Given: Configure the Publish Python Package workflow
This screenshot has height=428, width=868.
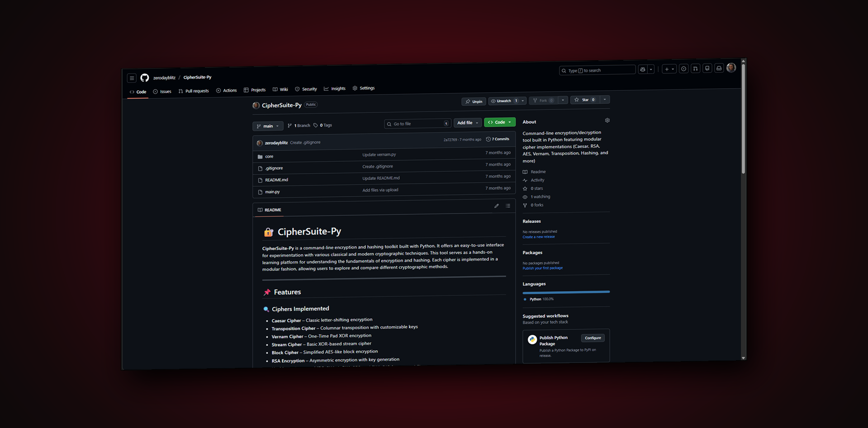Looking at the screenshot, I should point(593,338).
